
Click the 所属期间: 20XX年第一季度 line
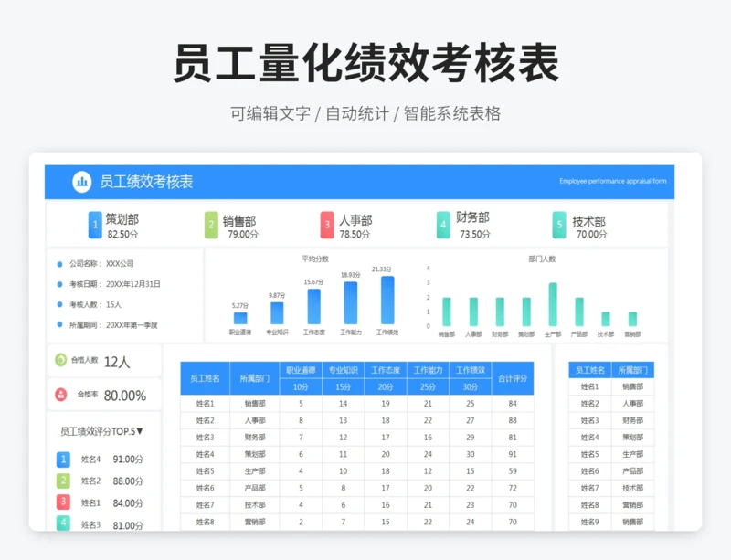(113, 325)
